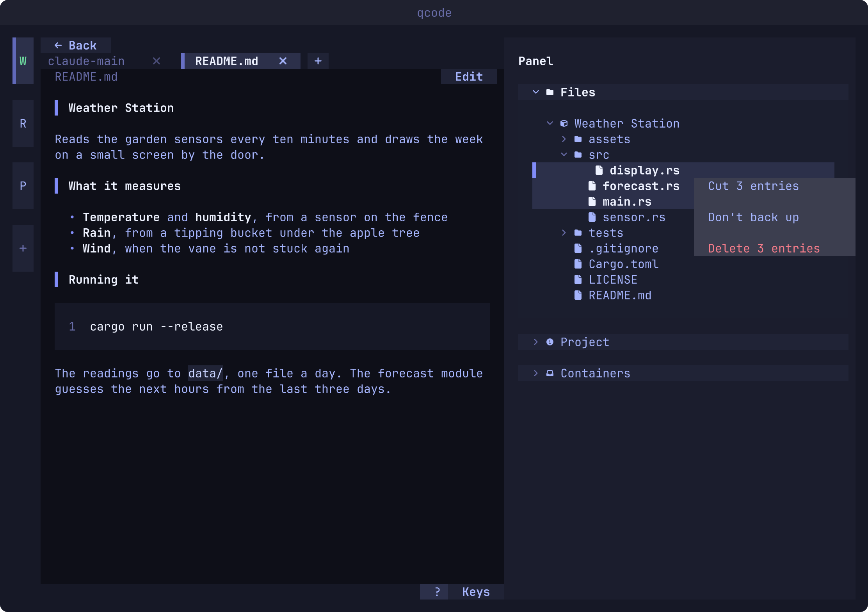Click the question mark help icon
This screenshot has height=612, width=868.
tap(438, 592)
